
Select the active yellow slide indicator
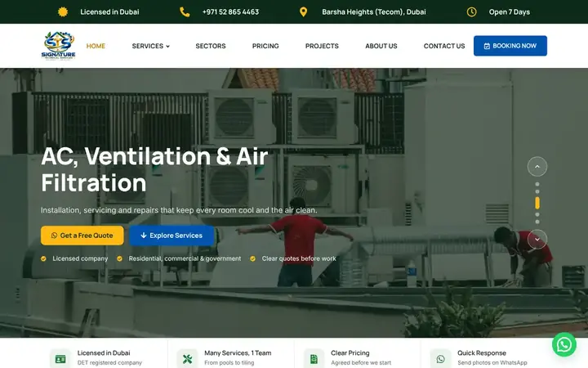(537, 203)
